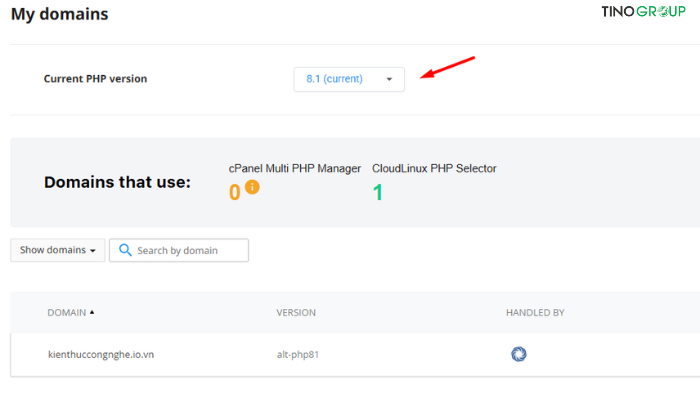Click the caret in the PHP version selector
Image resolution: width=700 pixels, height=400 pixels.
click(x=389, y=79)
